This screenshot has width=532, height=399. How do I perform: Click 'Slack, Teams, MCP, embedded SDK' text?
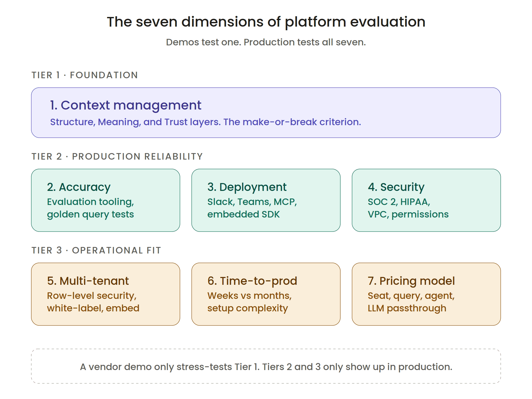pyautogui.click(x=252, y=208)
